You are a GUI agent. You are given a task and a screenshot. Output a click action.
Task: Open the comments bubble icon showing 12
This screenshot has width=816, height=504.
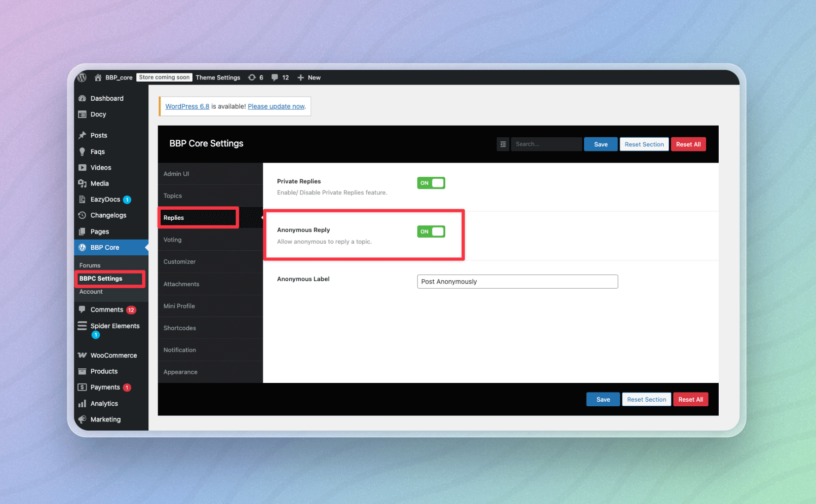(x=275, y=77)
